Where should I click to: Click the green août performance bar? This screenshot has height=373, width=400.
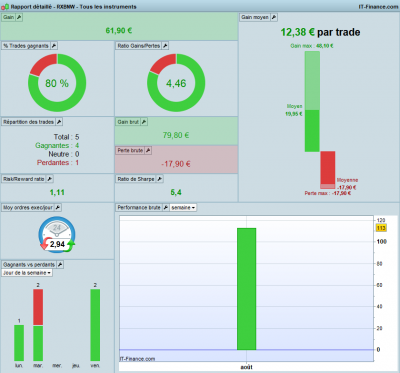246,289
